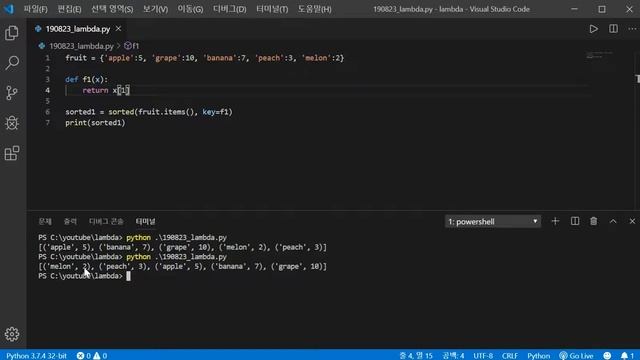
Task: Switch to the 출력 panel tab
Action: (70, 221)
